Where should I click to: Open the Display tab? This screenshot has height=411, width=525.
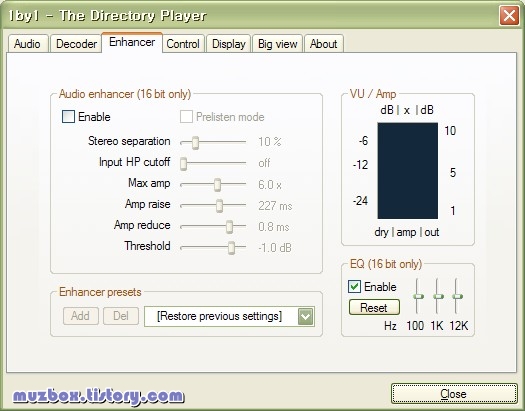click(x=229, y=44)
